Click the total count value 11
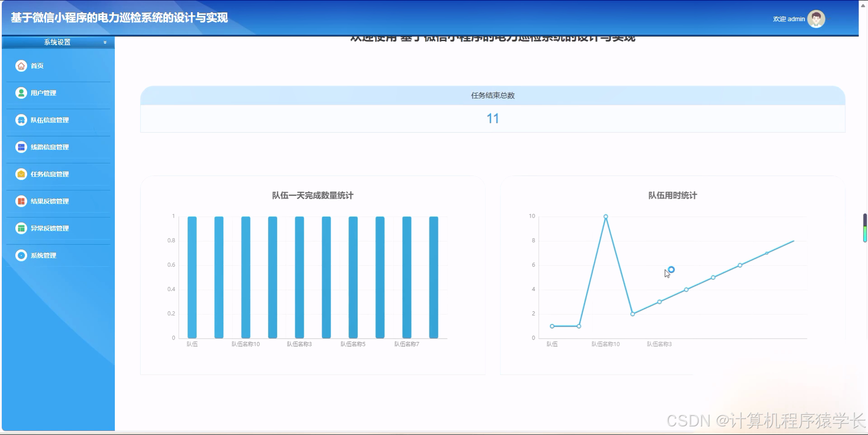The height and width of the screenshot is (435, 868). pyautogui.click(x=493, y=119)
